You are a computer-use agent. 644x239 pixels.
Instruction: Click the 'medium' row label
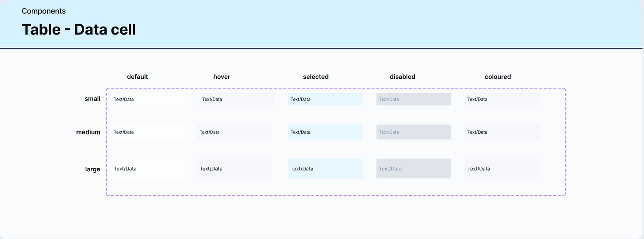click(x=88, y=132)
